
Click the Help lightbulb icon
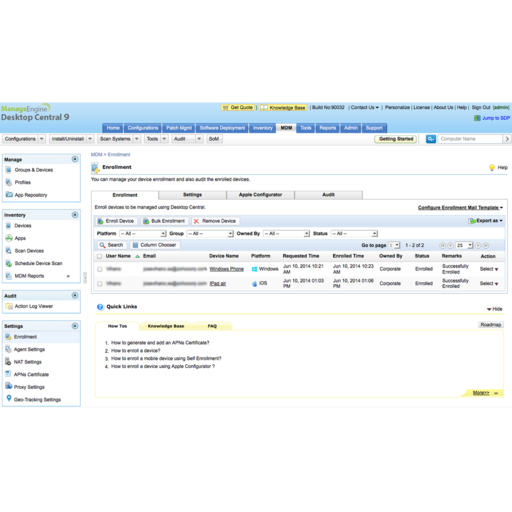pos(492,167)
